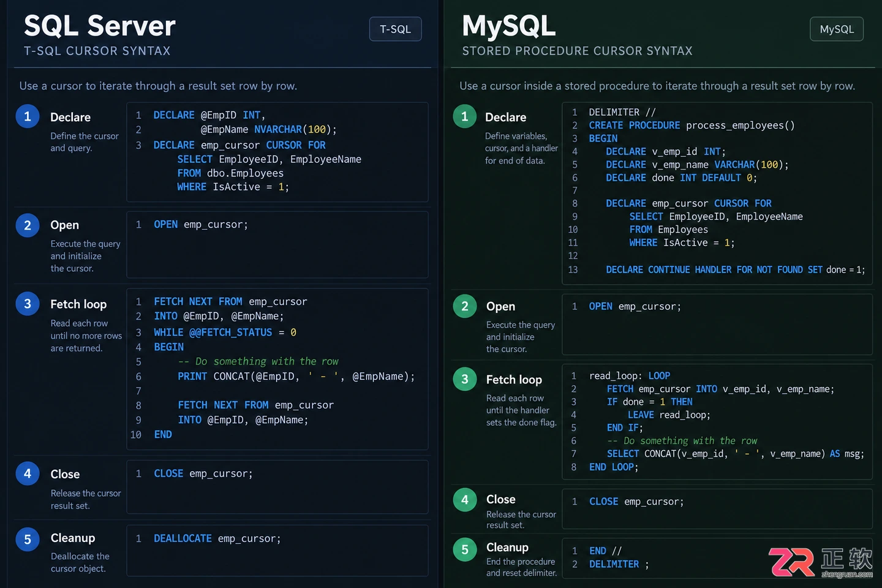Click MySQL 'Declare' heading
The width and height of the screenshot is (882, 588).
pos(506,117)
